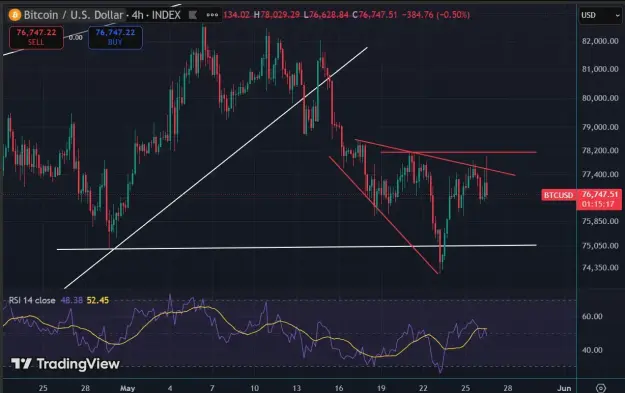Click date 16 on the time axis

(339, 388)
